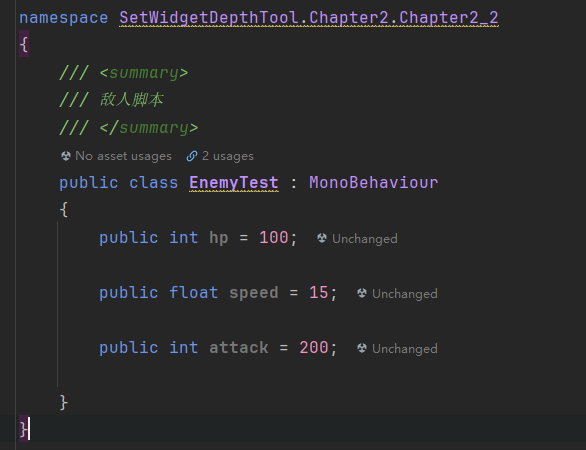Viewport: 586px width, 450px height.
Task: Click the Unchanged hint after speed field
Action: click(x=405, y=293)
